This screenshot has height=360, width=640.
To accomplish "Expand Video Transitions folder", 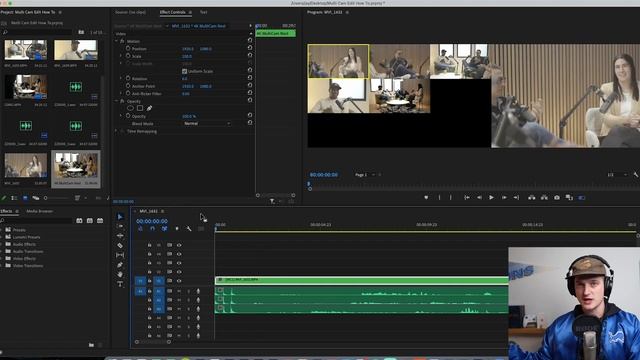I will pyautogui.click(x=2, y=266).
